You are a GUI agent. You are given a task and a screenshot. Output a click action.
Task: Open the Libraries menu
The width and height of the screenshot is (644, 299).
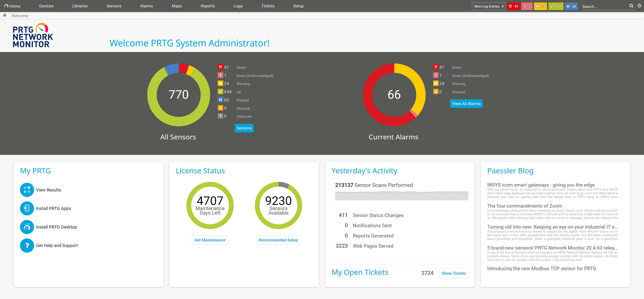[x=80, y=6]
